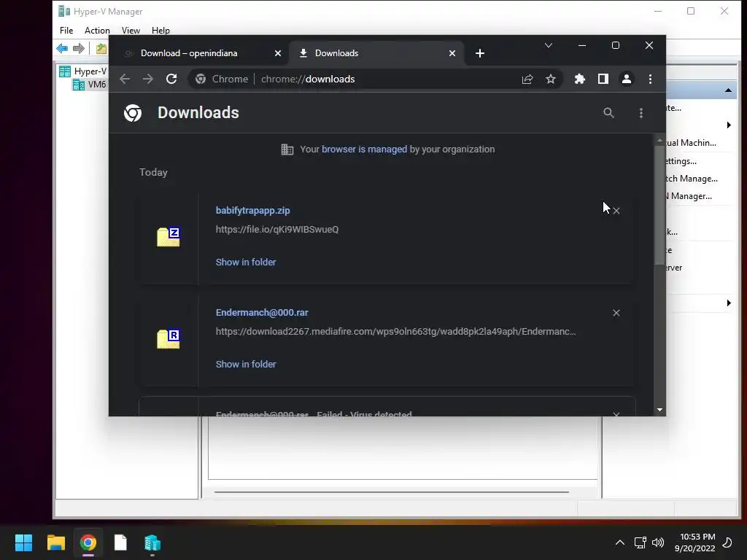This screenshot has width=747, height=560.
Task: Click the downloads page scrollbar thumb
Action: [x=659, y=205]
